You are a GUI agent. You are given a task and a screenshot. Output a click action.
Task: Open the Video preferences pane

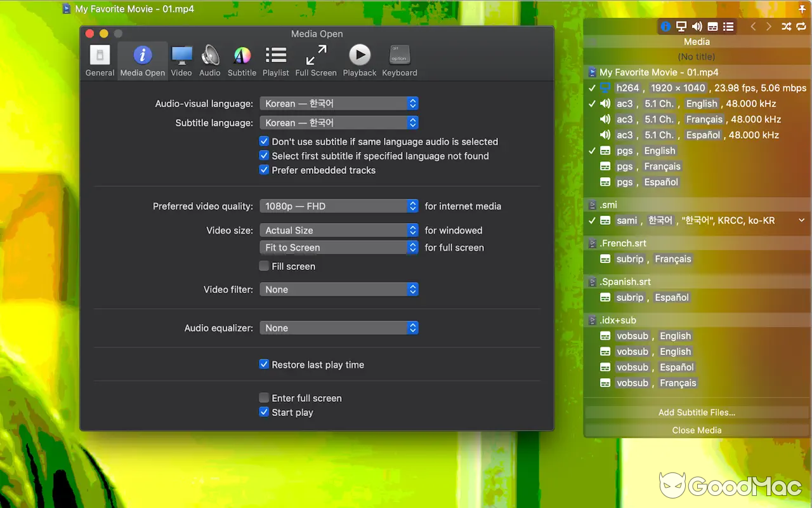pos(181,59)
